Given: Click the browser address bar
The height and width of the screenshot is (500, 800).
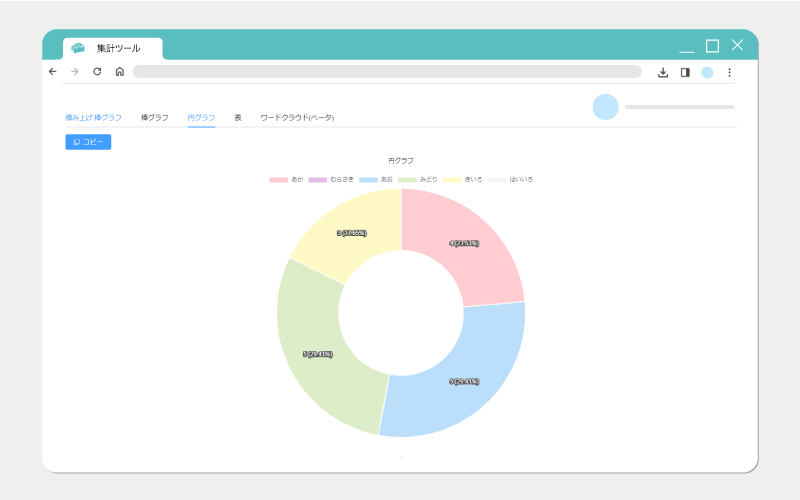Looking at the screenshot, I should 387,71.
